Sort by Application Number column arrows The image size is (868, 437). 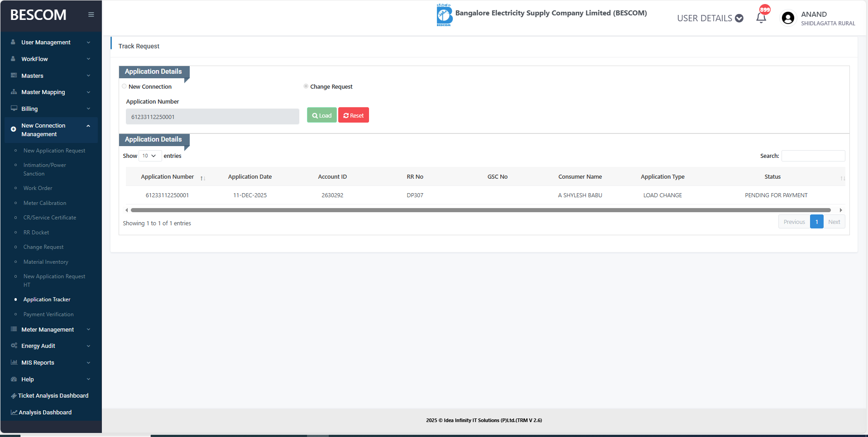point(203,178)
